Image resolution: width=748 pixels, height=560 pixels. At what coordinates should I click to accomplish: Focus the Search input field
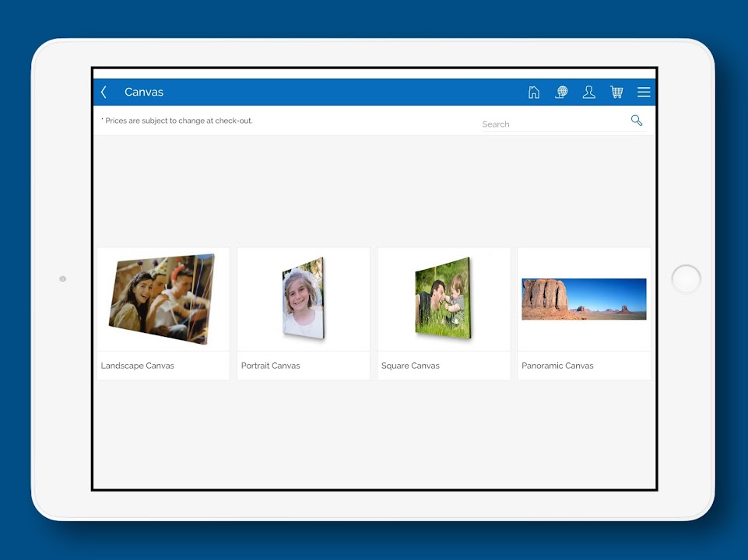click(553, 124)
